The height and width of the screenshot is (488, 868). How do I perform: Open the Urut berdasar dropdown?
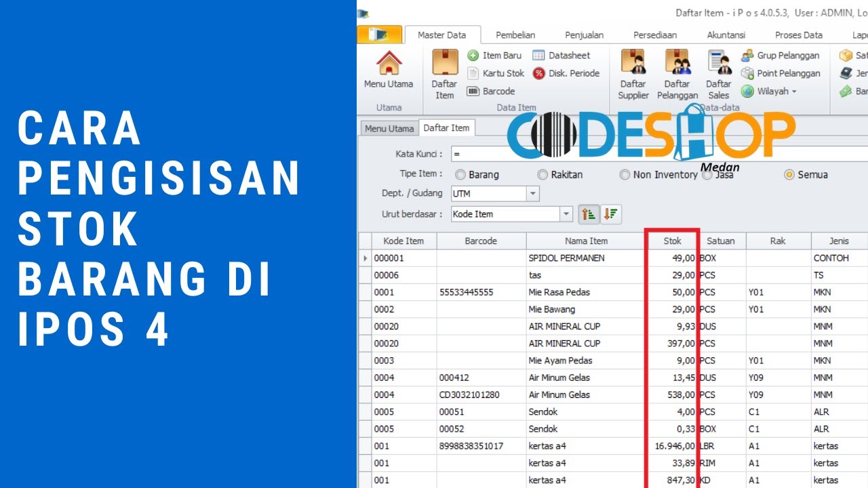(567, 214)
